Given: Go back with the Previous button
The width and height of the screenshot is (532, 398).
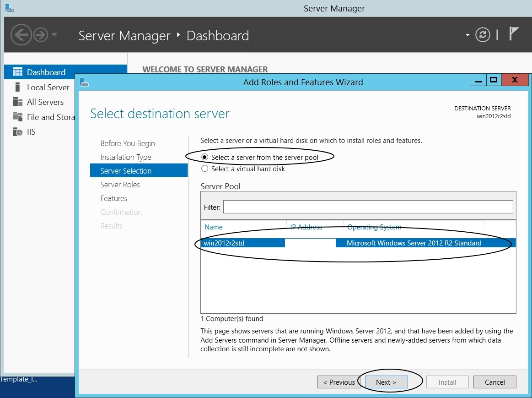Looking at the screenshot, I should [339, 382].
